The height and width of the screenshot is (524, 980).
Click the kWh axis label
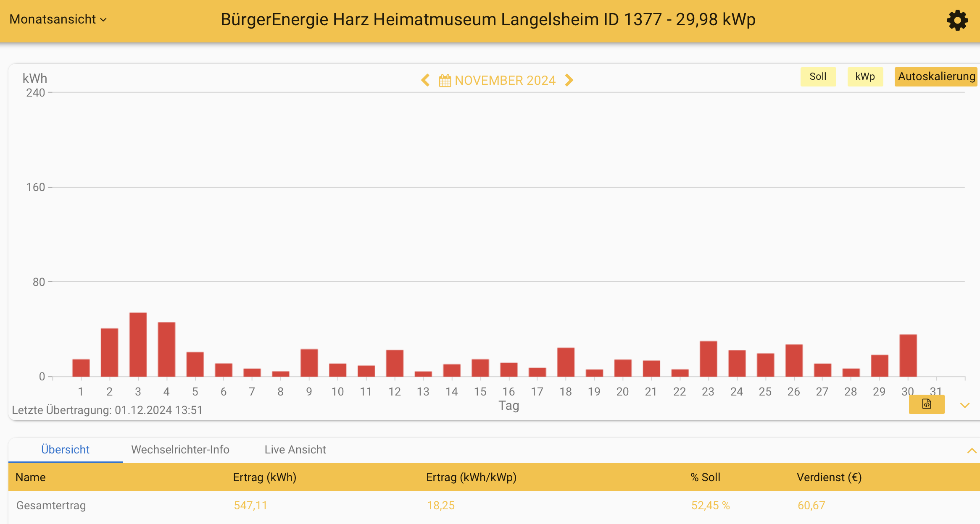tap(35, 78)
